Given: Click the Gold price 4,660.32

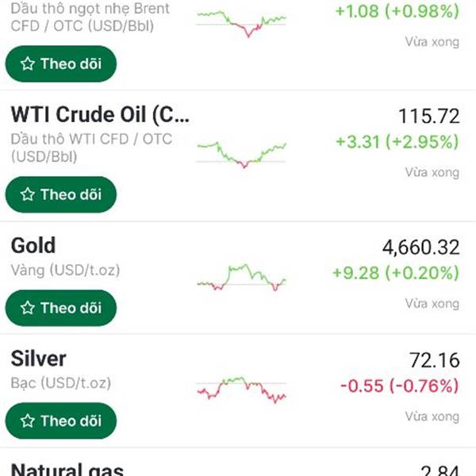Looking at the screenshot, I should point(420,248).
